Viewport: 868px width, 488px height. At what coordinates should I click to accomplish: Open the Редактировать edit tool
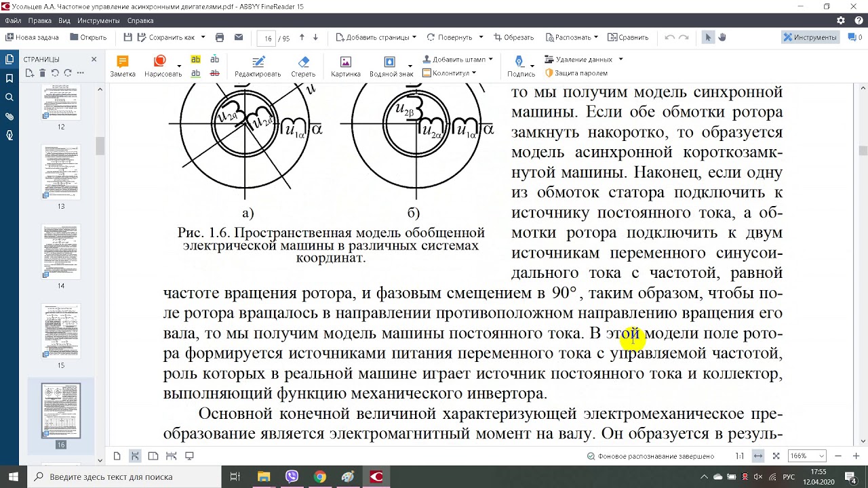click(x=258, y=66)
